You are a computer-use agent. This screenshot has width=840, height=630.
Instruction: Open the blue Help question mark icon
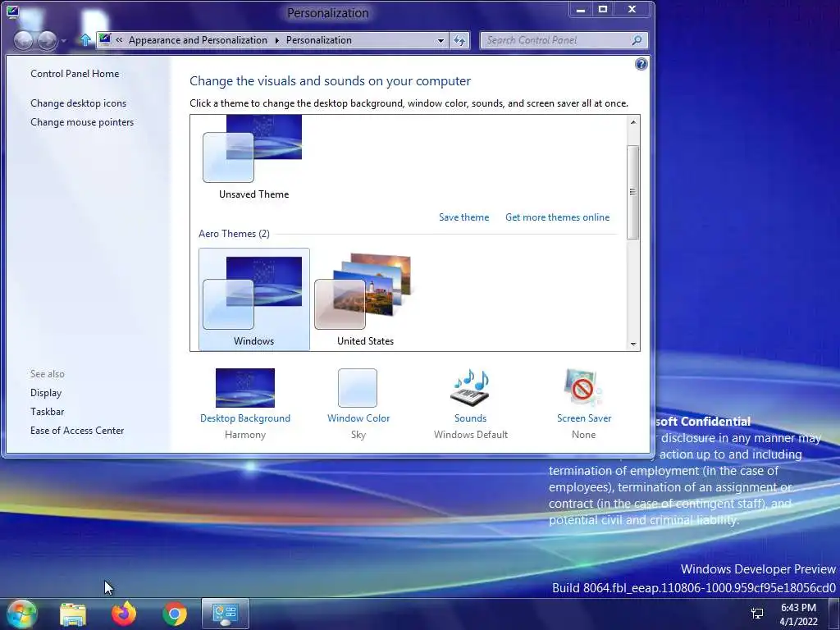pos(641,64)
